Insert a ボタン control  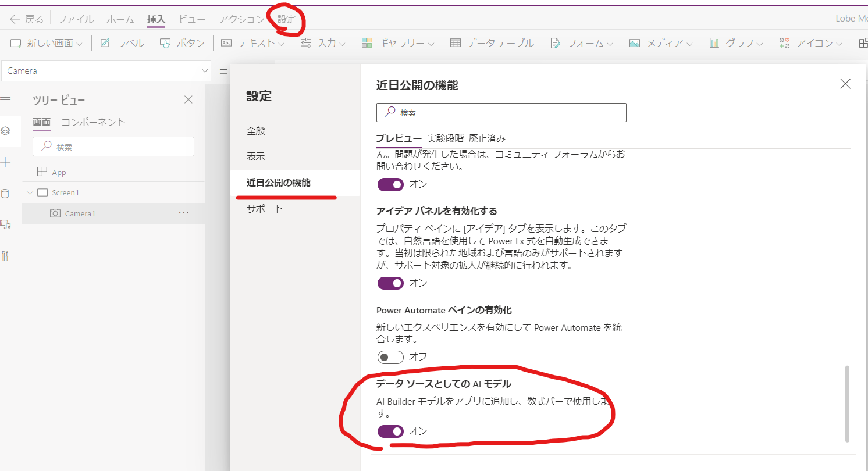(x=182, y=43)
